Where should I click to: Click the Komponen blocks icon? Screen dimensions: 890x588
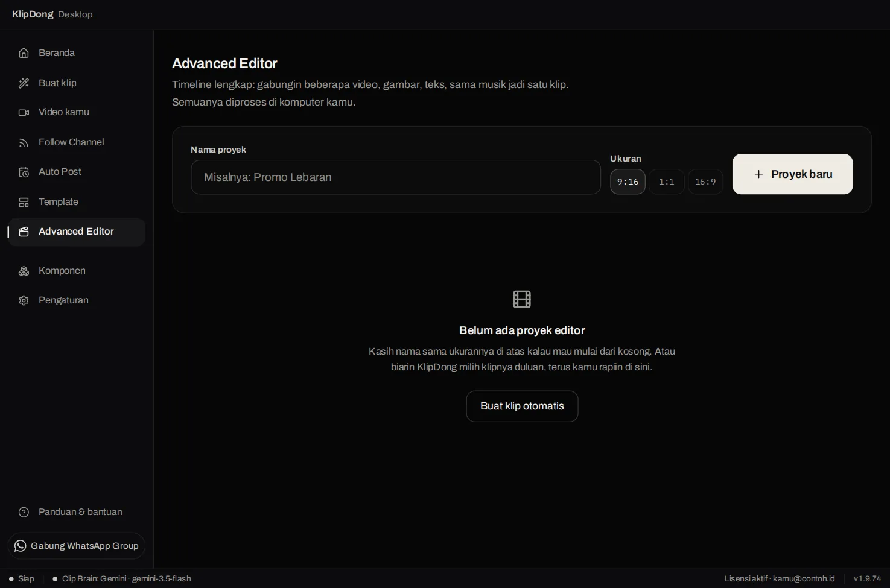pyautogui.click(x=24, y=271)
